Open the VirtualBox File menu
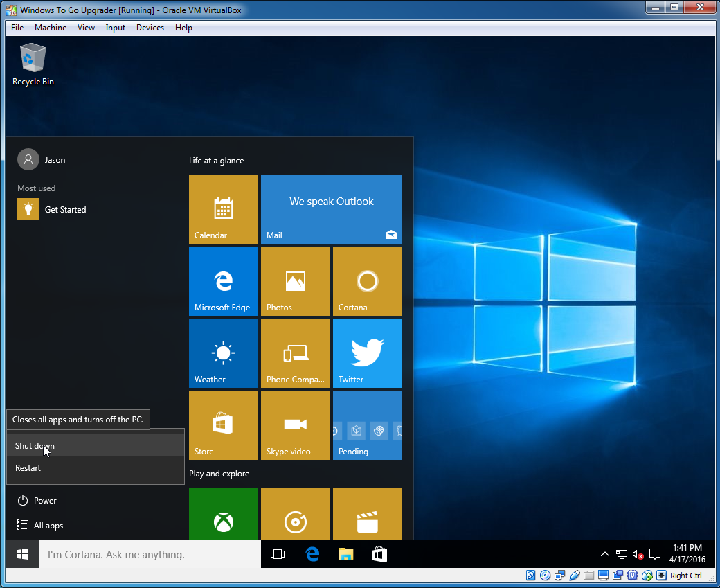Image resolution: width=720 pixels, height=588 pixels. click(x=17, y=28)
